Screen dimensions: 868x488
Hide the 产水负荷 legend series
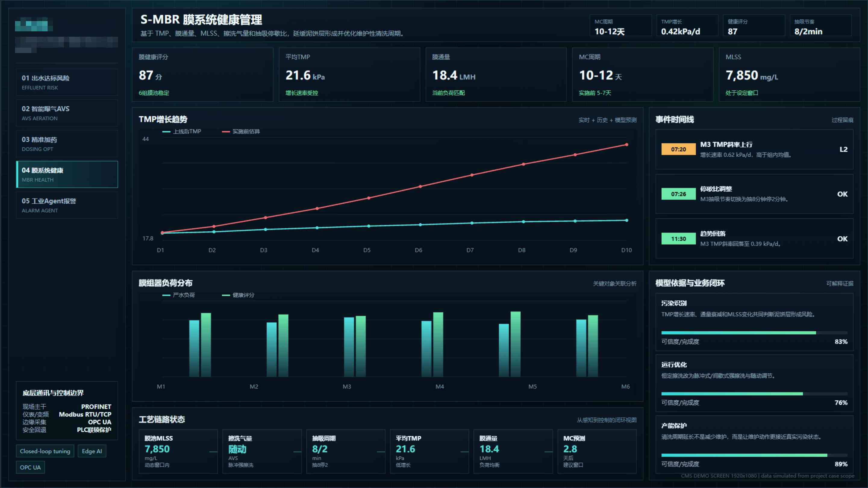pyautogui.click(x=179, y=295)
